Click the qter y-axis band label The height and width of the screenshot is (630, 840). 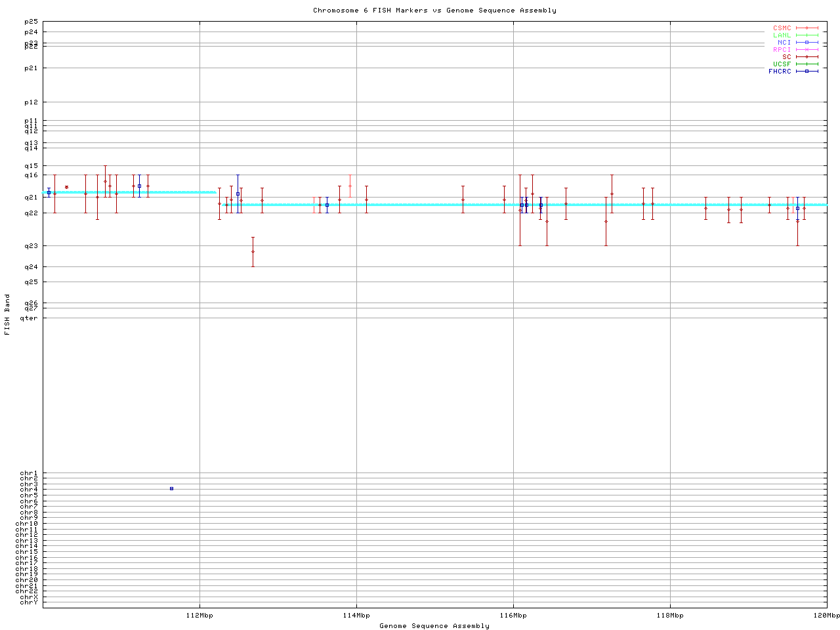click(x=29, y=318)
